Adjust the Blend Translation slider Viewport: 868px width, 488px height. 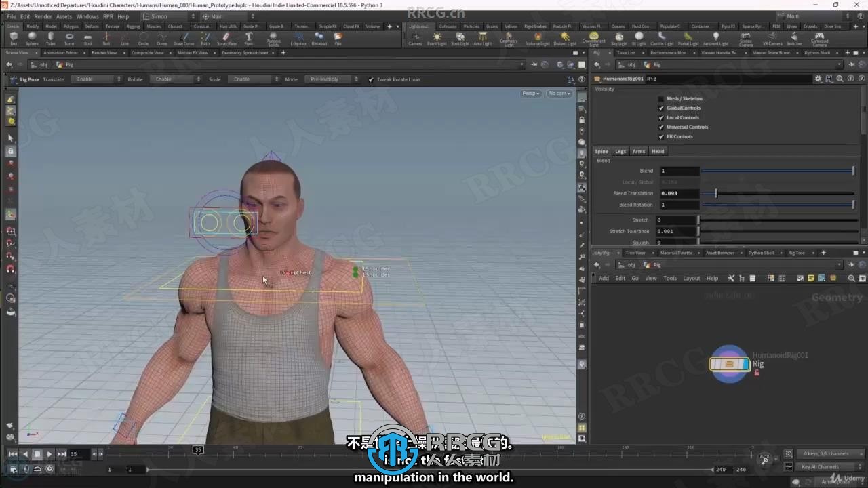click(x=777, y=194)
